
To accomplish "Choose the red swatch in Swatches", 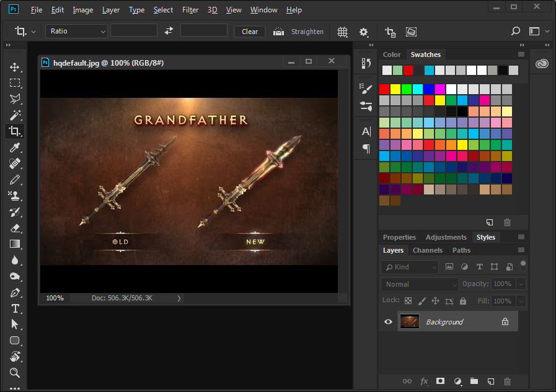I will click(x=384, y=89).
